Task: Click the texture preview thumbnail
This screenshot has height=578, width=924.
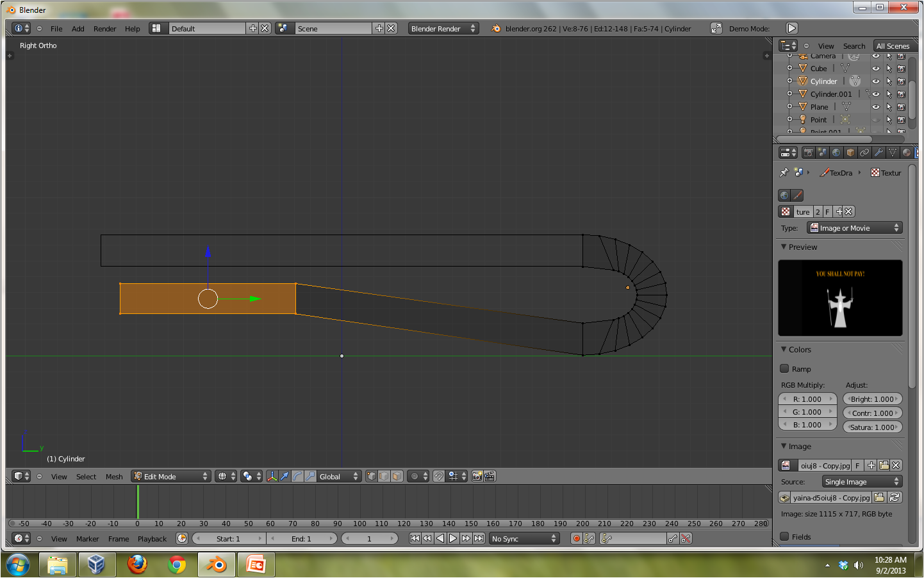Action: [840, 298]
